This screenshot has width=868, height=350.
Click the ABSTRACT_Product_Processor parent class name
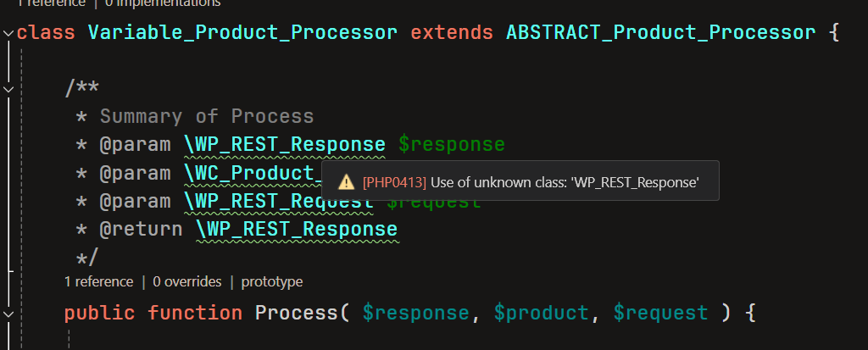(x=661, y=33)
